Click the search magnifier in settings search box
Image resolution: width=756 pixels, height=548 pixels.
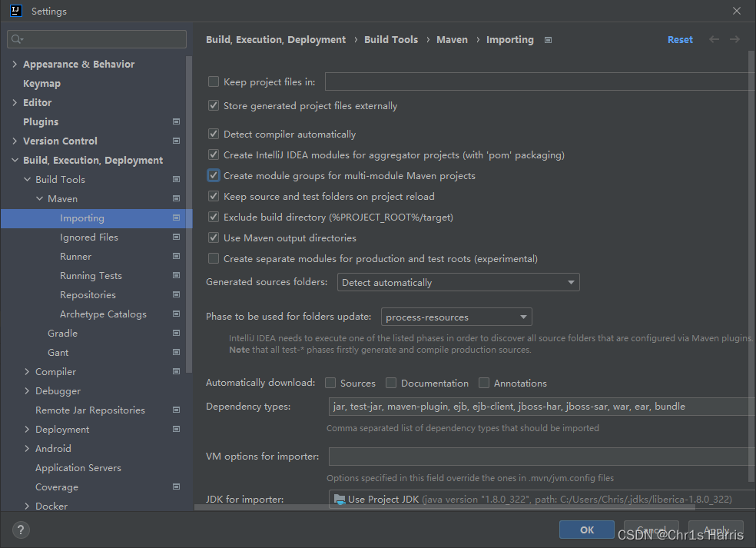[x=17, y=38]
